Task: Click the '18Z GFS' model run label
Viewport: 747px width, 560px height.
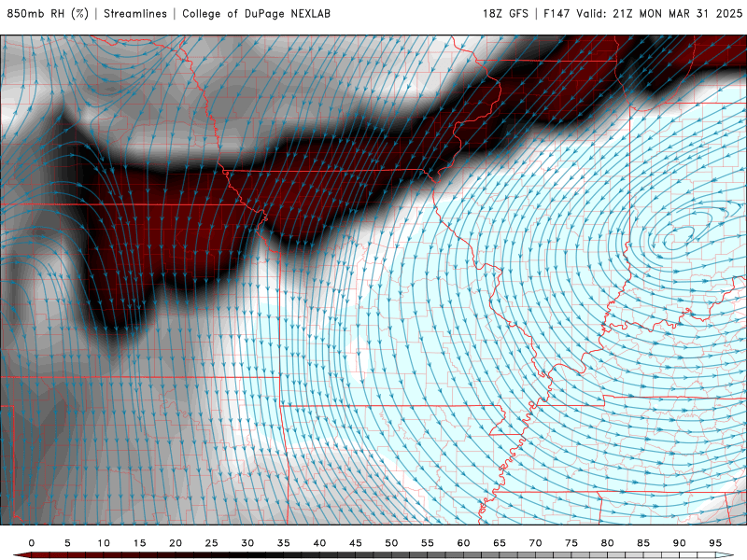Action: [x=505, y=14]
